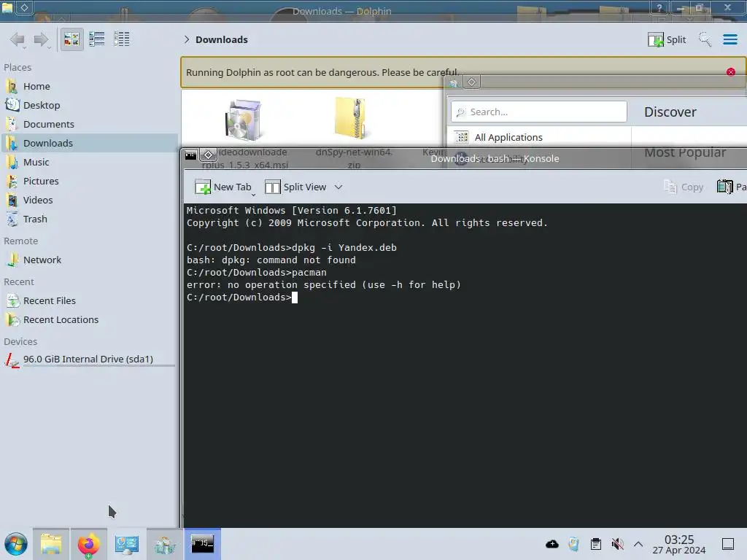747x560 pixels.
Task: Click the Downloads breadcrumb label
Action: click(x=222, y=39)
